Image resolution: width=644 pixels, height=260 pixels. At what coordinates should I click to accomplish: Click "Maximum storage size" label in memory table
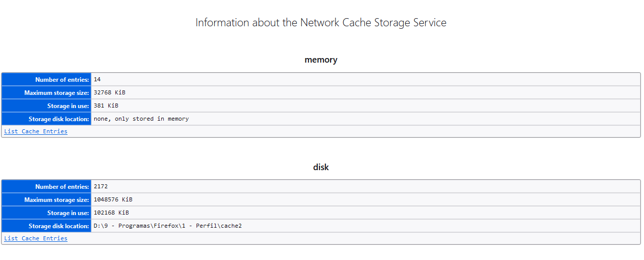[56, 93]
